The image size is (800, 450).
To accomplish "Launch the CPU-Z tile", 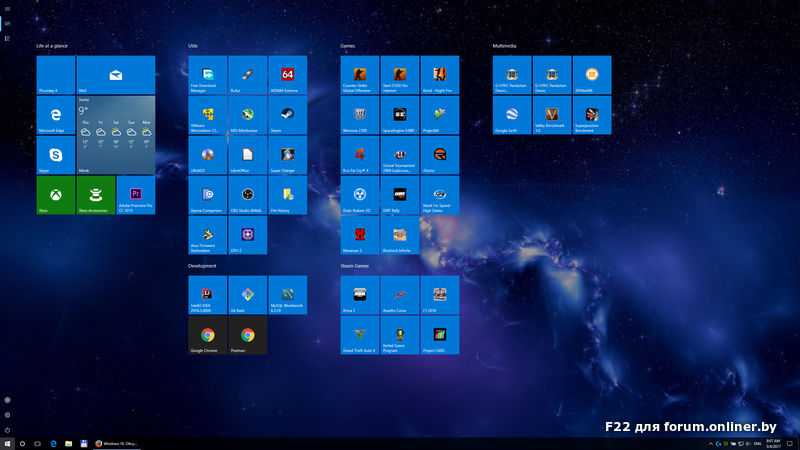I will pyautogui.click(x=247, y=235).
